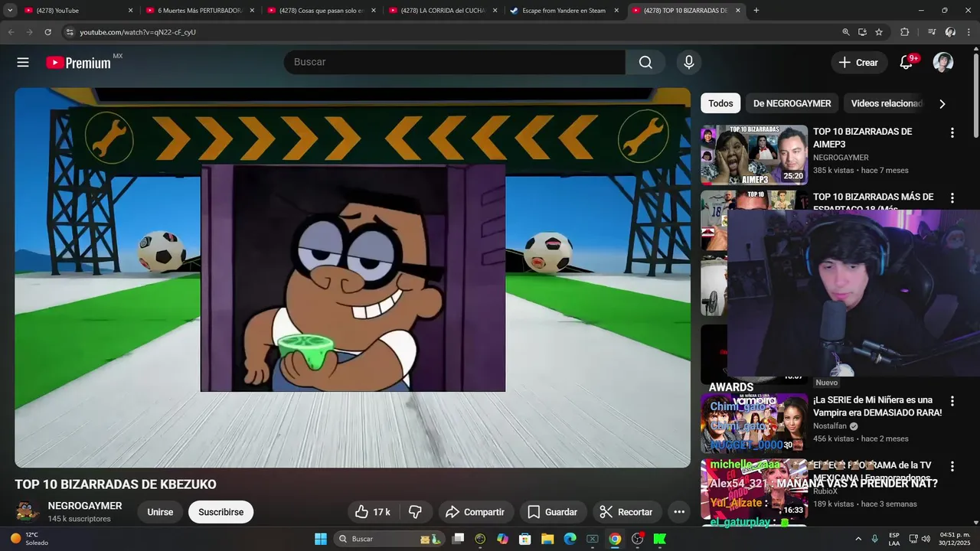
Task: Open NEGROGAYMER channel avatar
Action: (x=28, y=512)
